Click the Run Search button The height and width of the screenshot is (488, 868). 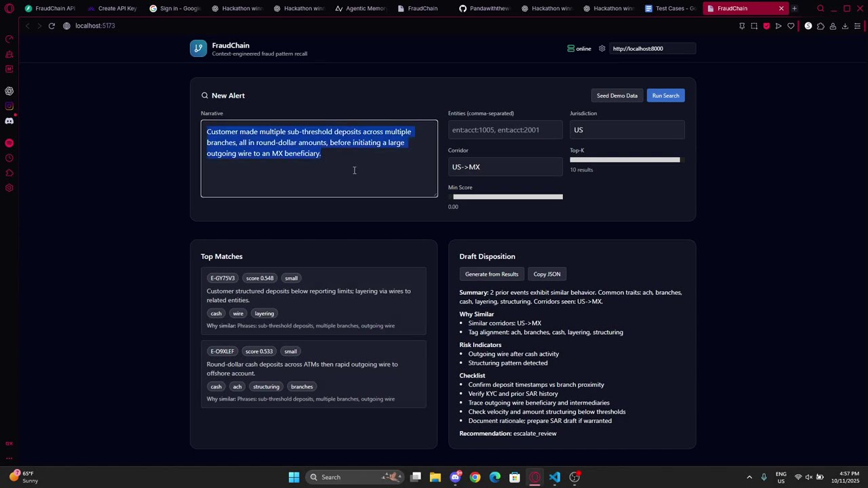[x=665, y=96]
